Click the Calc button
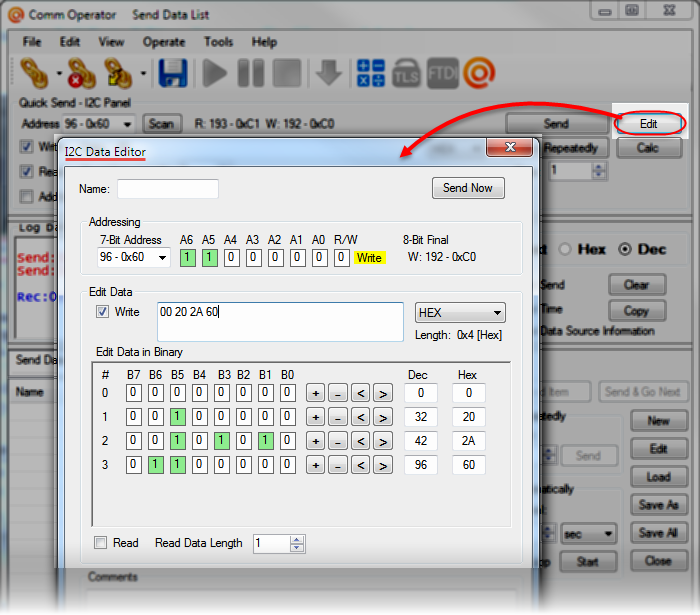700x615 pixels. click(x=648, y=148)
